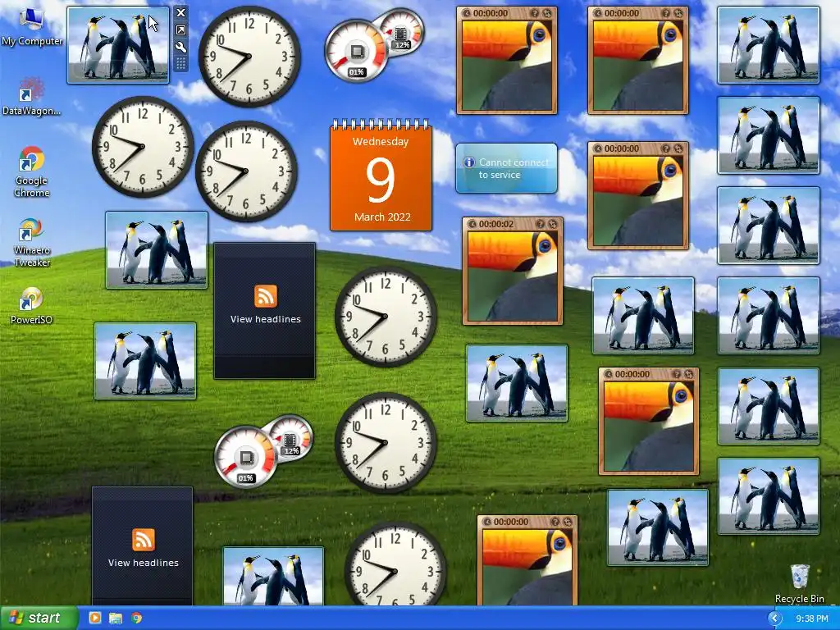Click "March 2022" on the calendar gadget

382,217
